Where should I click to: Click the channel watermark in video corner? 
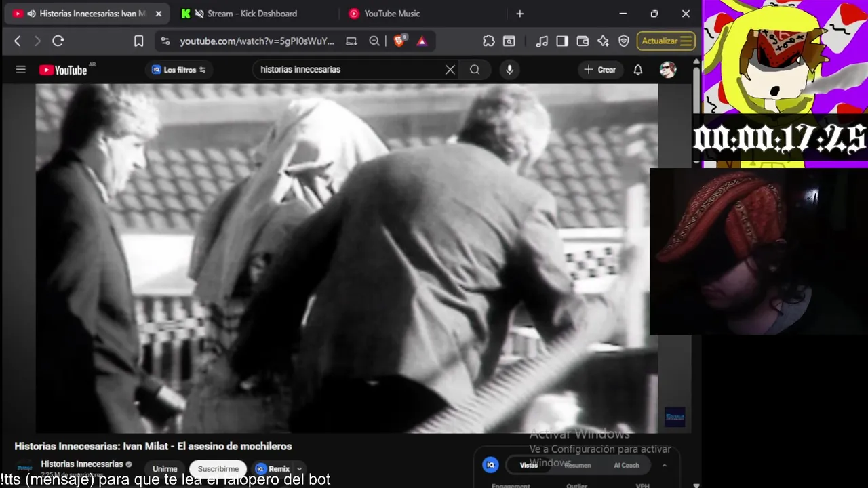[x=675, y=417]
